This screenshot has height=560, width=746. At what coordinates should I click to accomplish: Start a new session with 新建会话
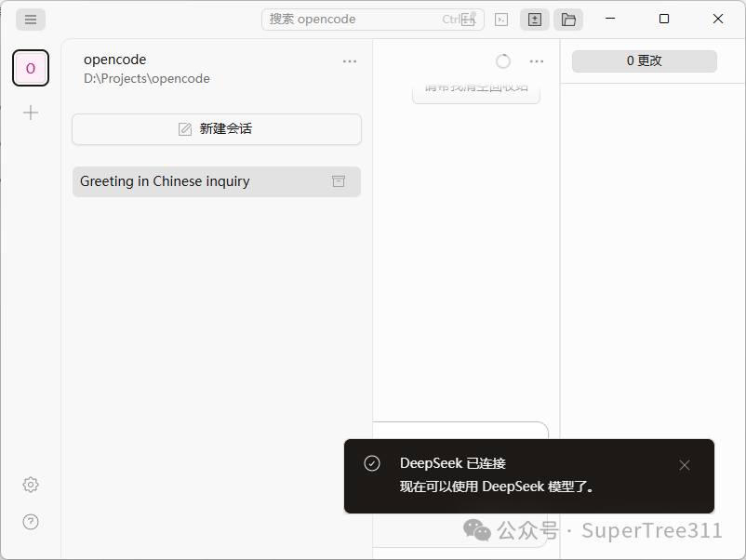pyautogui.click(x=217, y=129)
